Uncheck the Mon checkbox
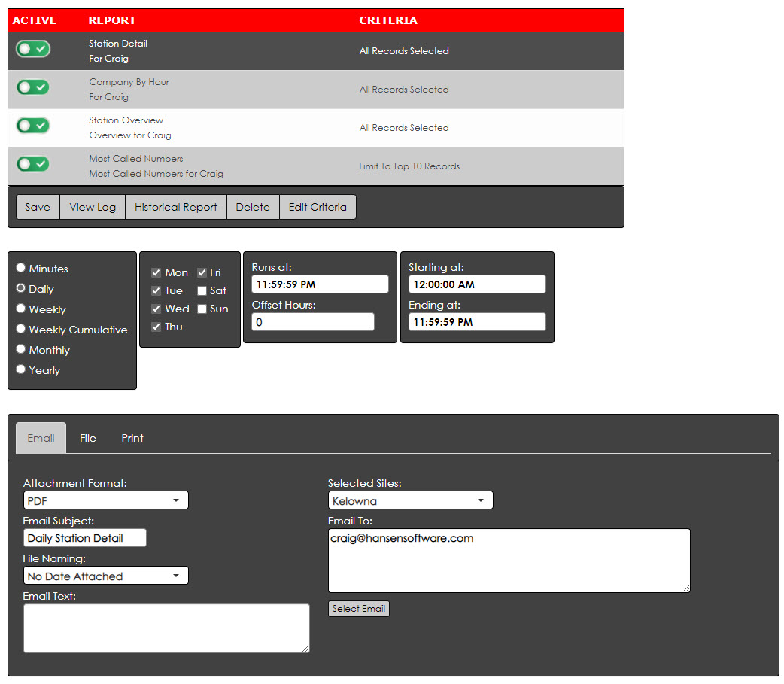784x684 pixels. click(157, 272)
